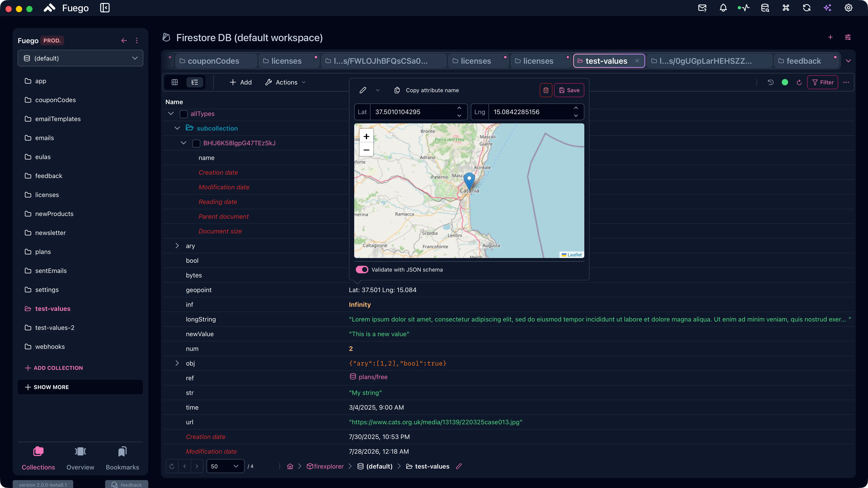This screenshot has width=868, height=488.
Task: Open the mail inbox icon in top bar
Action: pos(702,8)
